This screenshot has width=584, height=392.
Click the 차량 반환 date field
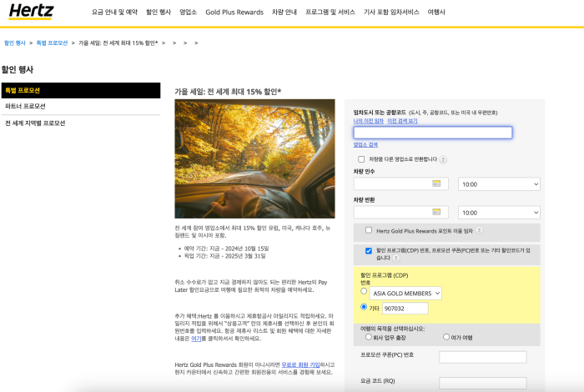(x=400, y=212)
